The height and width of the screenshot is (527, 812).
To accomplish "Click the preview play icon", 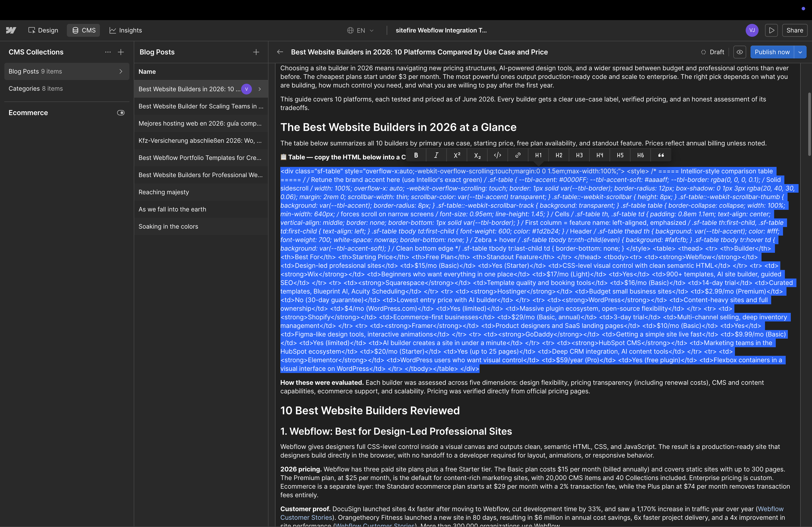I will point(771,30).
